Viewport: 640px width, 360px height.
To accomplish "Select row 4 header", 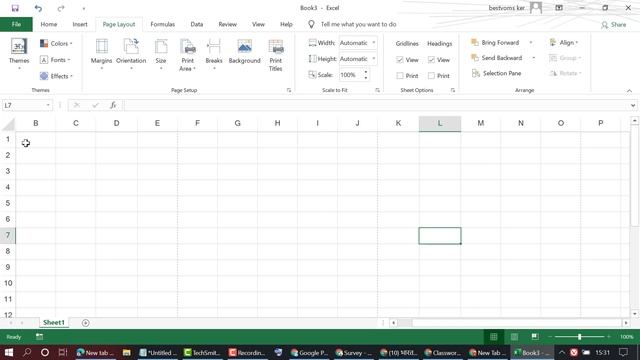I will 8,187.
